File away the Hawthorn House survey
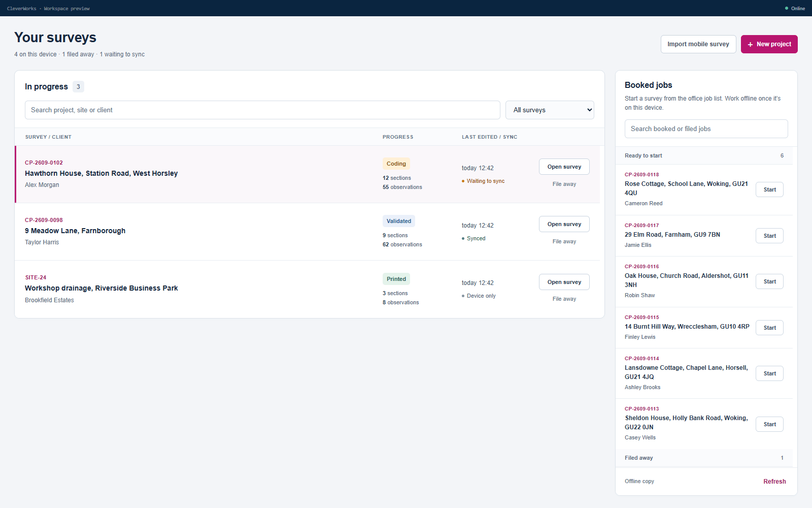This screenshot has height=508, width=812. [564, 184]
